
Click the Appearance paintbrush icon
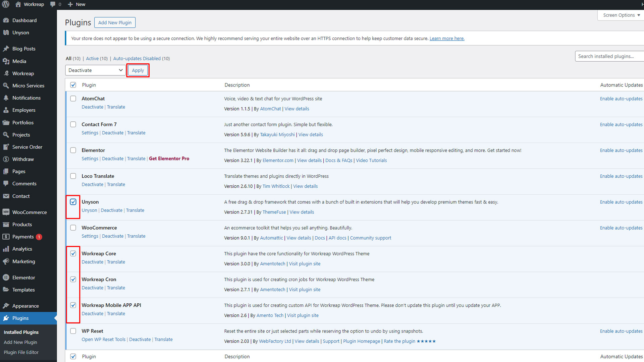tap(6, 306)
